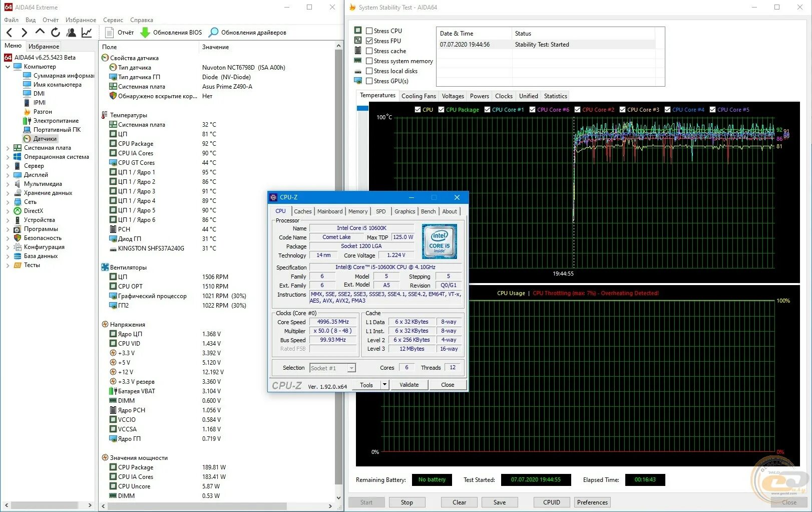Click the Intel Core i5 logo in CPU-Z
Image resolution: width=812 pixels, height=512 pixels.
tap(439, 241)
